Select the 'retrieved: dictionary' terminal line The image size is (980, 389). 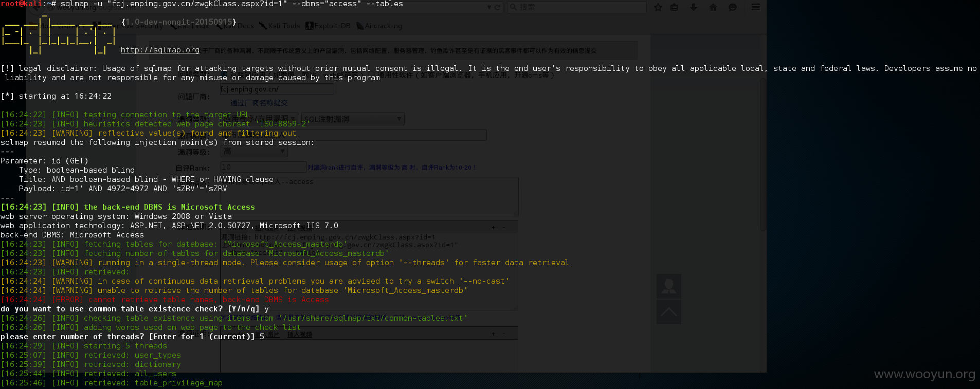point(91,364)
